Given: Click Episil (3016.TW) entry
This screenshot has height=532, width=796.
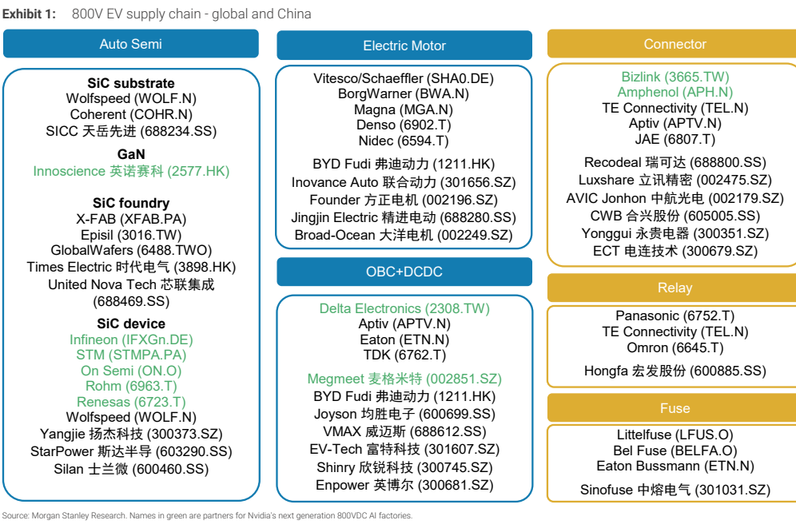Looking at the screenshot, I should [x=131, y=235].
